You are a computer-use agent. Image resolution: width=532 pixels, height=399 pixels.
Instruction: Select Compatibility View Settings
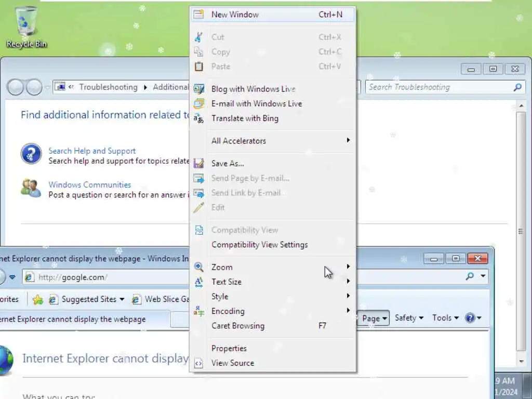click(x=273, y=245)
